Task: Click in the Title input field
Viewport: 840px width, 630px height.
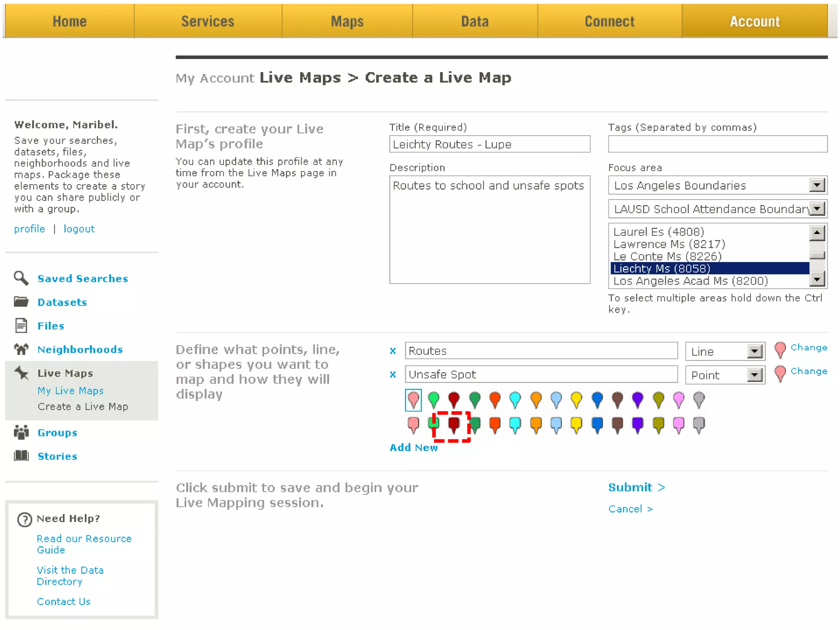Action: pyautogui.click(x=490, y=144)
